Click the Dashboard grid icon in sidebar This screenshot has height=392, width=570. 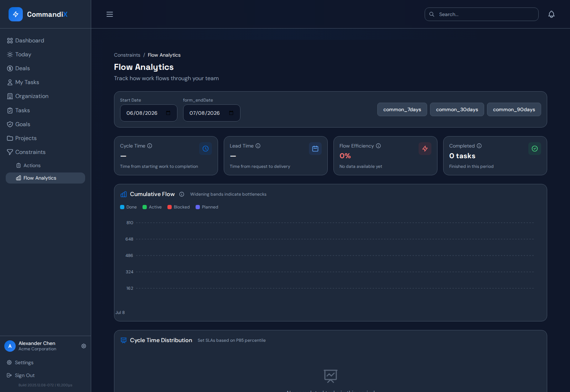pos(10,41)
